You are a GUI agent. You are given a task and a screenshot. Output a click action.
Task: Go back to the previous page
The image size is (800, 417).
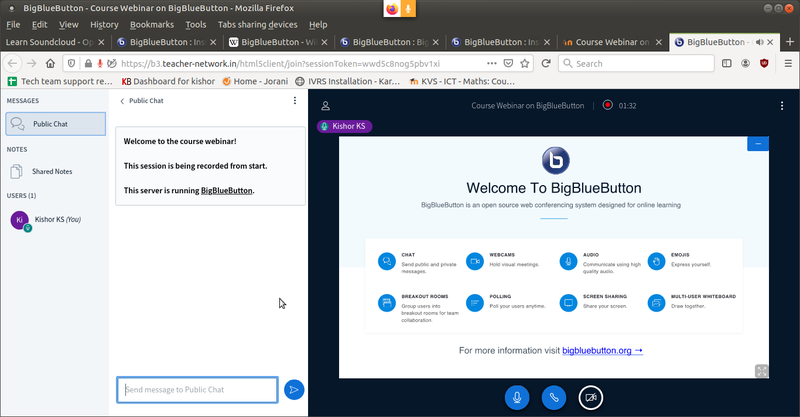(13, 63)
